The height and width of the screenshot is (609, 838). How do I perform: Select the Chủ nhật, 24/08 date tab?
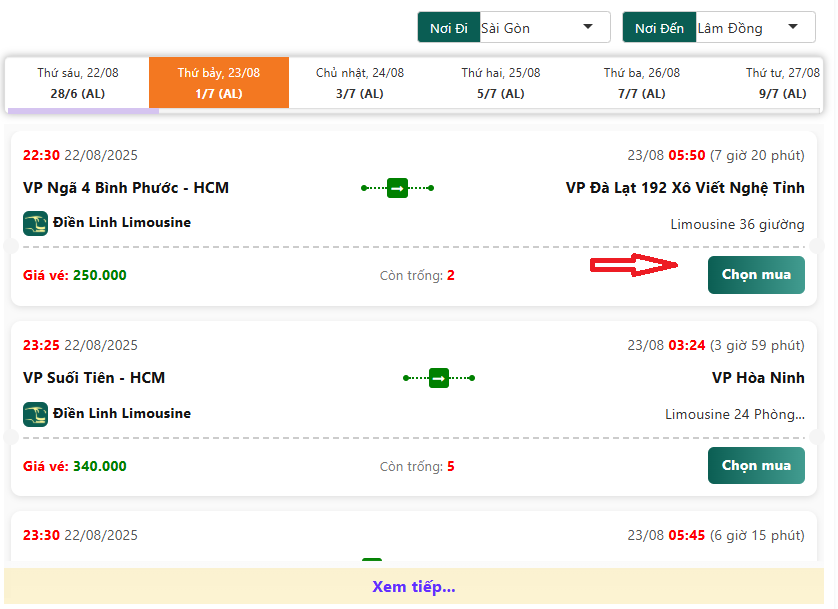click(360, 83)
